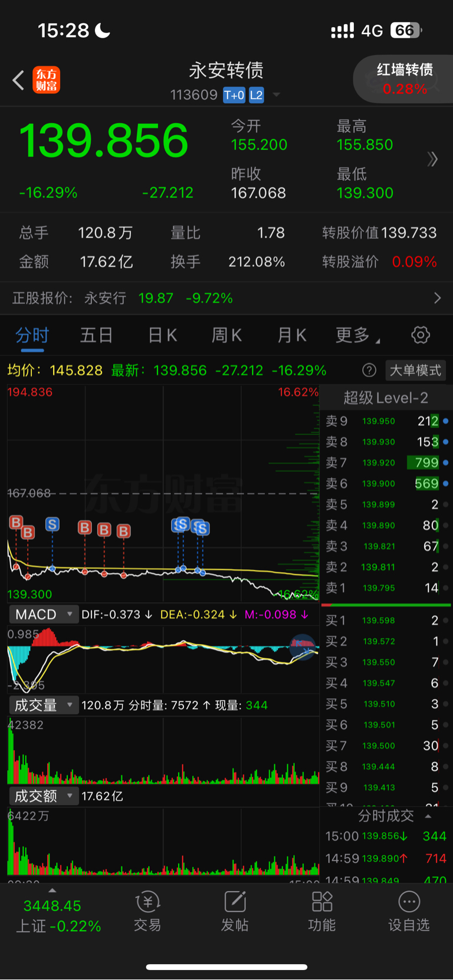Image resolution: width=453 pixels, height=980 pixels.
Task: Go back with the left arrow
Action: click(18, 80)
